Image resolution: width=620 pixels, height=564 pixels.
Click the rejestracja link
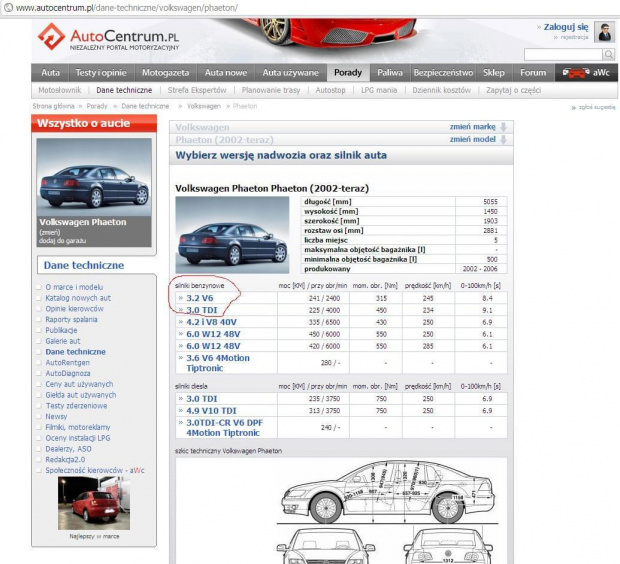click(574, 37)
